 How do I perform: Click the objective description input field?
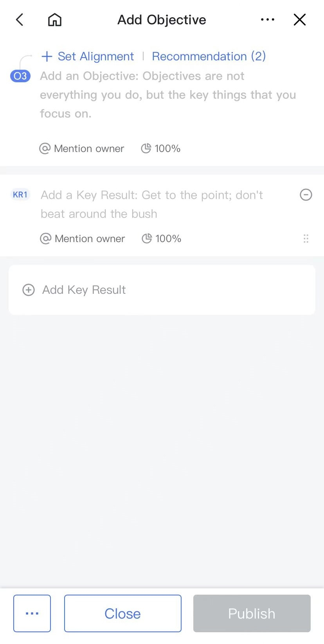click(167, 95)
